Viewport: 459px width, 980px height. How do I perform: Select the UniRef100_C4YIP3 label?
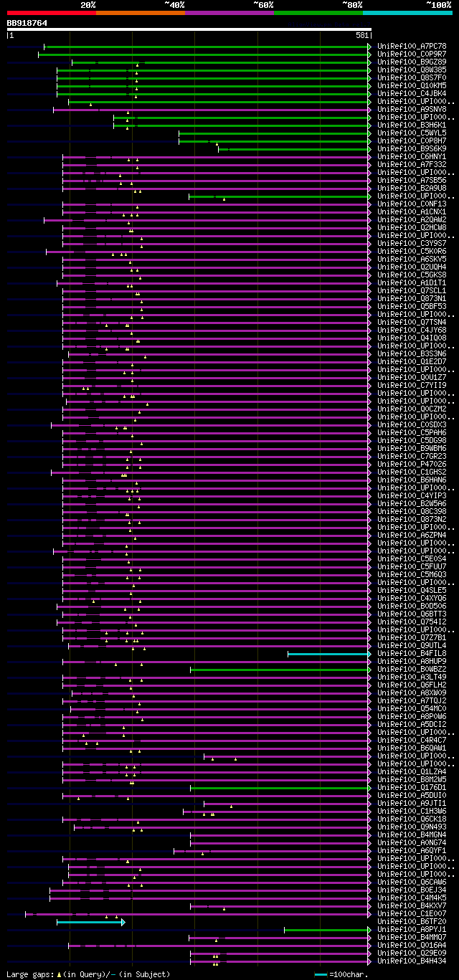[x=412, y=495]
